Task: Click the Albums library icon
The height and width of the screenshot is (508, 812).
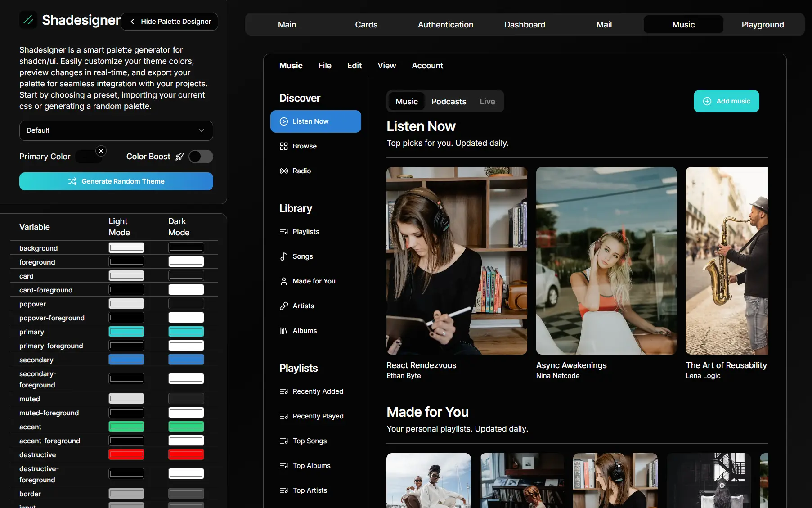Action: pyautogui.click(x=283, y=331)
